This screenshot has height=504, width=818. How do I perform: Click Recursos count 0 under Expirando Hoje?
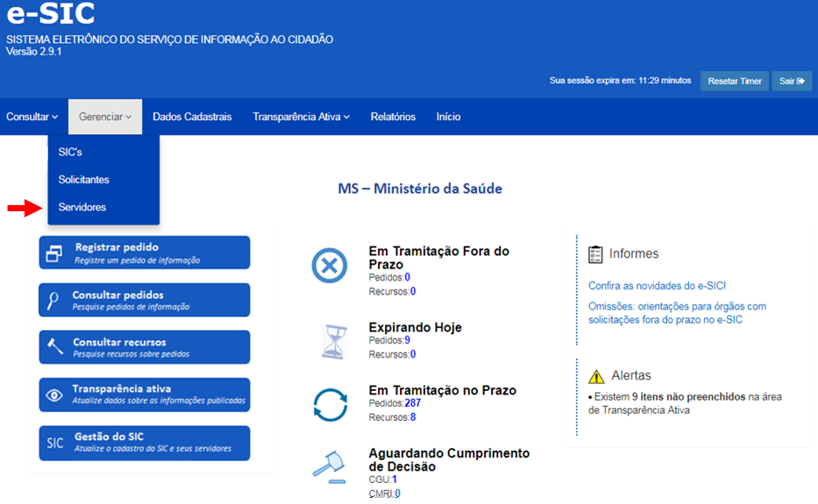[413, 354]
